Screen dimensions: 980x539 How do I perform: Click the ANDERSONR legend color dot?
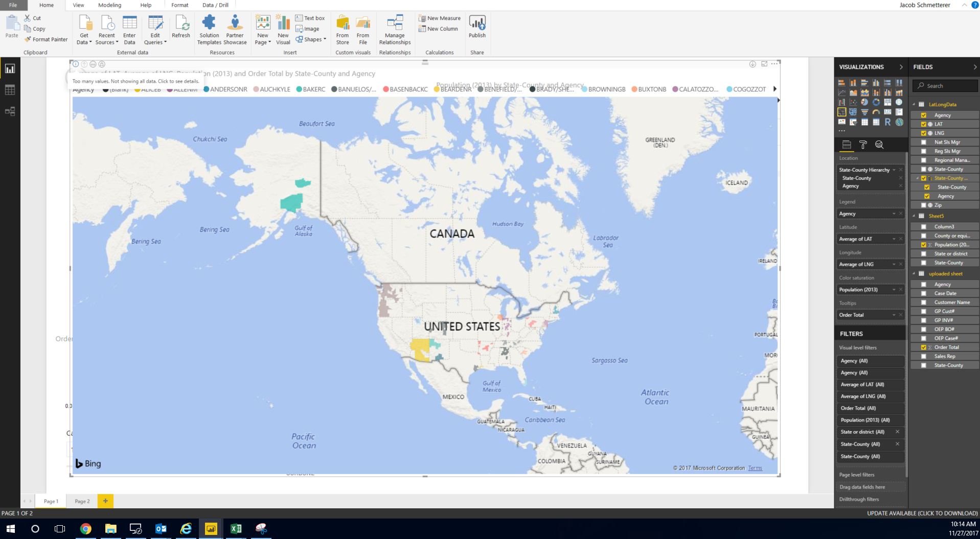coord(206,89)
